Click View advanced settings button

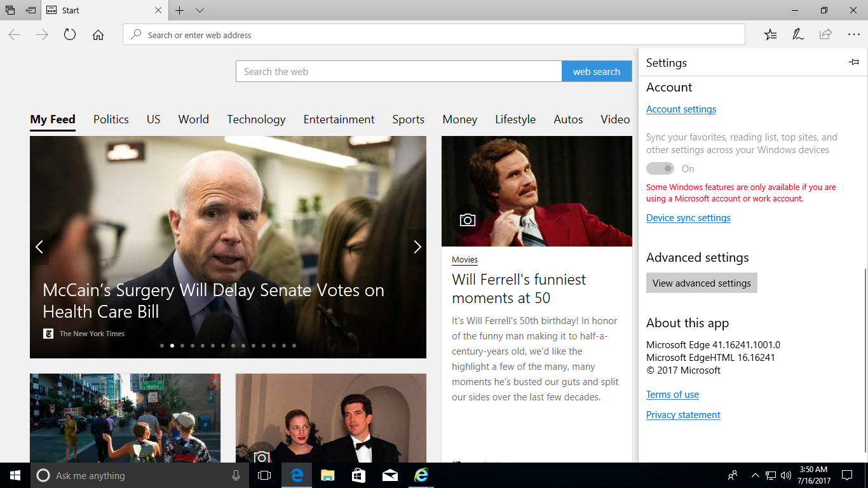[x=702, y=283]
